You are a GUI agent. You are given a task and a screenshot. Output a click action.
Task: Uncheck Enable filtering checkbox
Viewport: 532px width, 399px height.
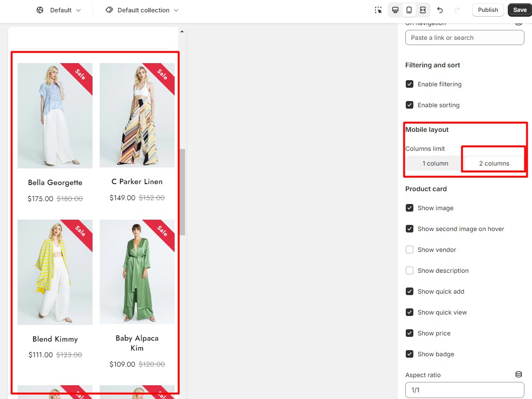click(x=410, y=84)
